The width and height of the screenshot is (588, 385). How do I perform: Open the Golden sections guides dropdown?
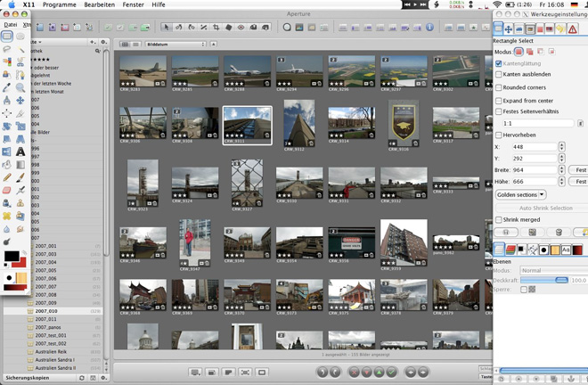click(x=521, y=195)
